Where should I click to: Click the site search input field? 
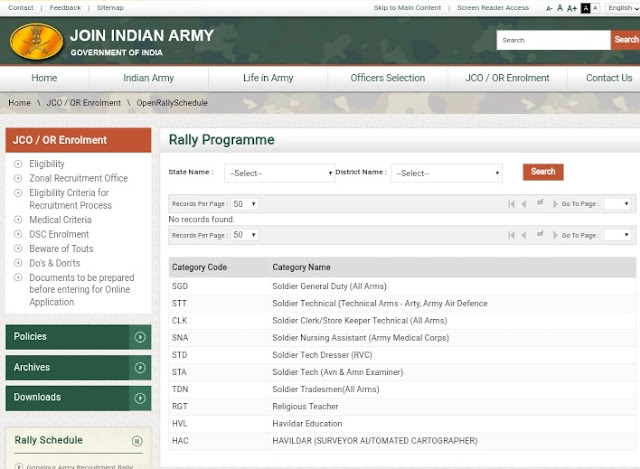pyautogui.click(x=553, y=40)
